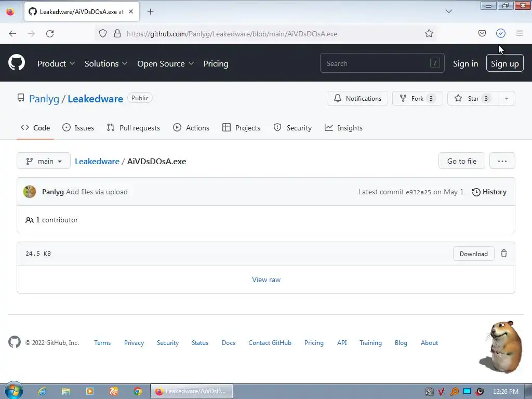532x399 pixels.
Task: Open the View raw link
Action: pyautogui.click(x=267, y=280)
